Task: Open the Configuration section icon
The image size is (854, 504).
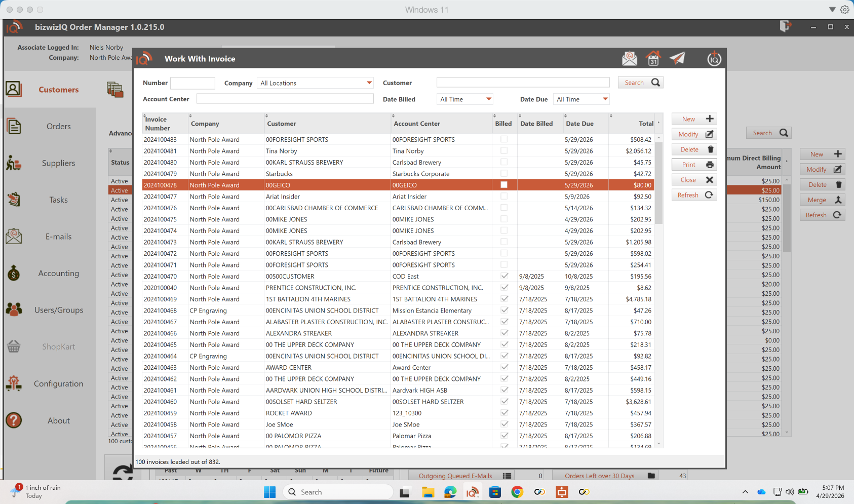Action: point(14,383)
